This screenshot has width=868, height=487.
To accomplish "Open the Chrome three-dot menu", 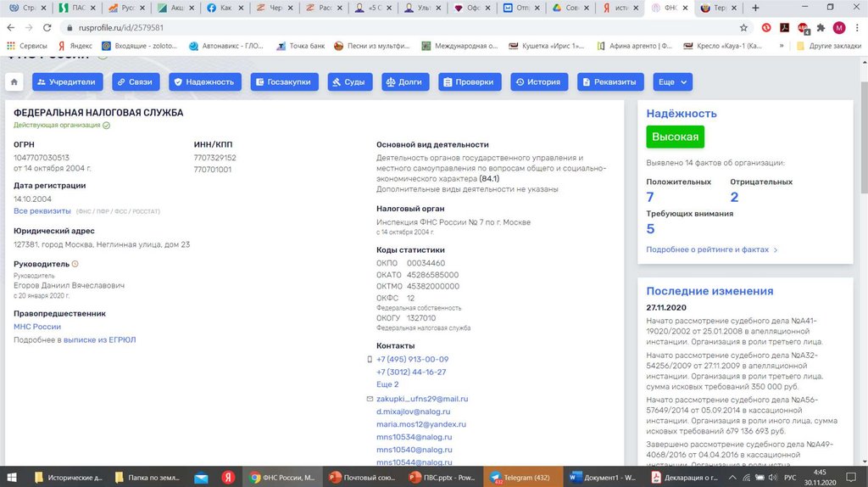I will pos(857,28).
